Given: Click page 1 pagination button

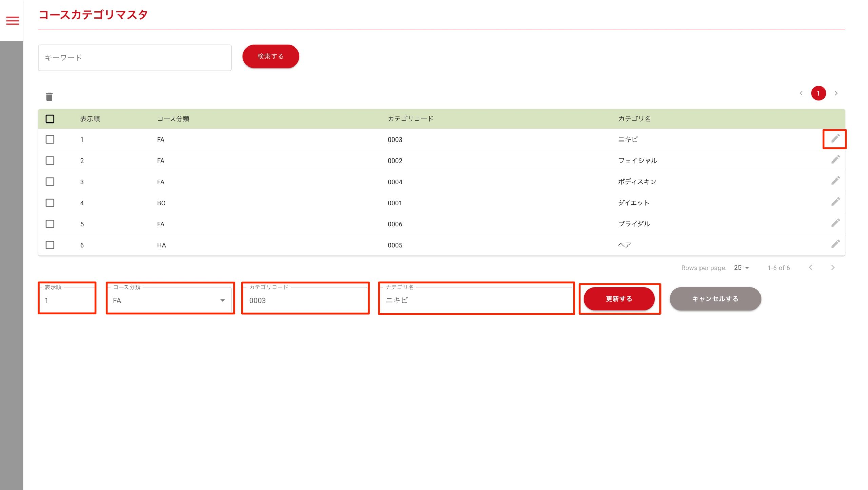Looking at the screenshot, I should click(818, 93).
